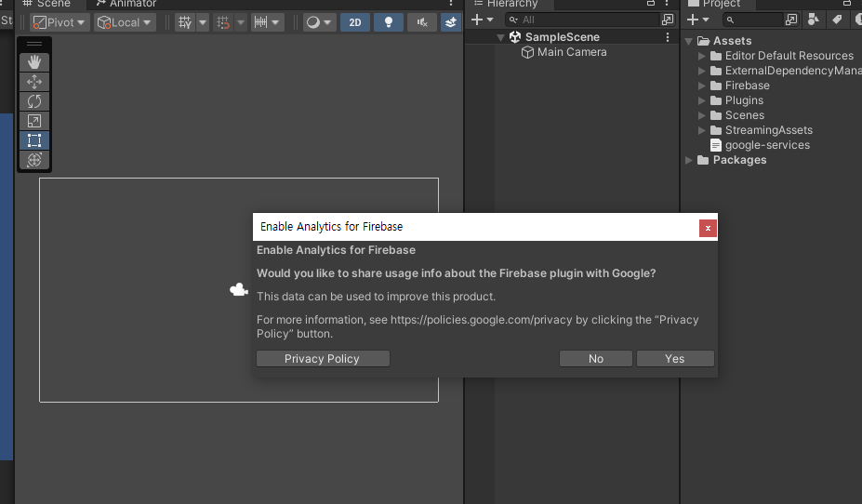Screen dimensions: 862x504
Task: Toggle scene effects button
Action: pos(451,22)
